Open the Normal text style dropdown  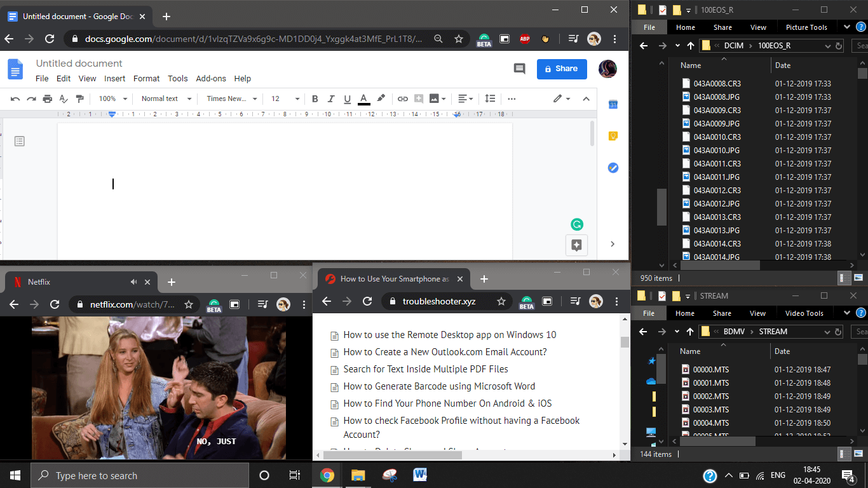tap(166, 98)
